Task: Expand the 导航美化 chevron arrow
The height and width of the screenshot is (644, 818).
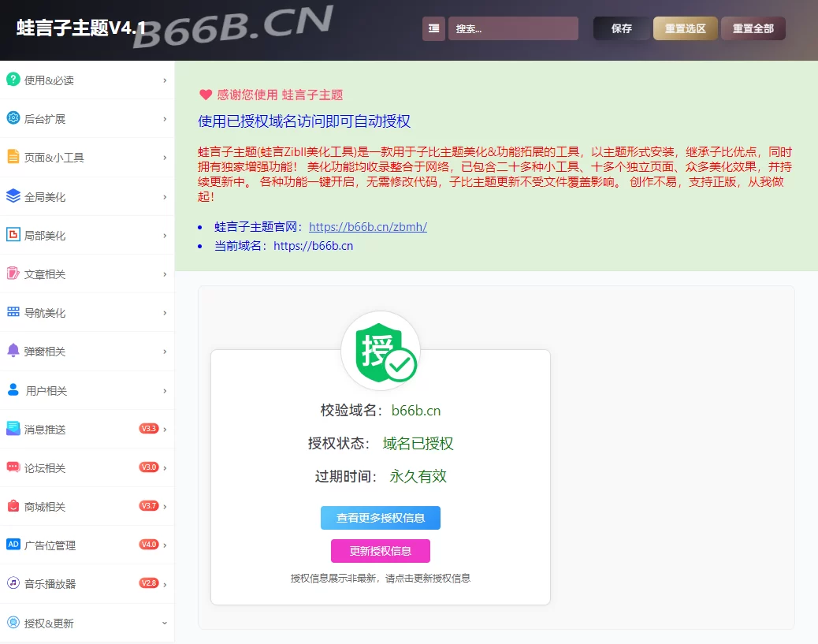Action: pyautogui.click(x=165, y=313)
